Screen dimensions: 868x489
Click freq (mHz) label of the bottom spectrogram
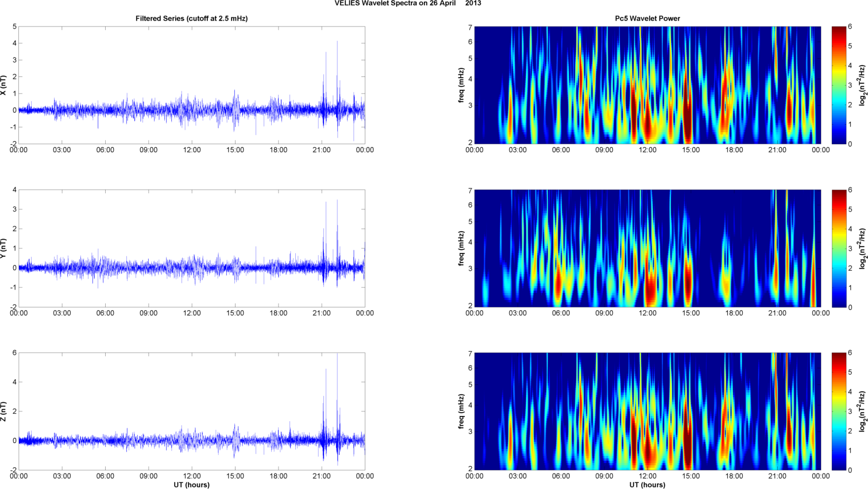[461, 411]
